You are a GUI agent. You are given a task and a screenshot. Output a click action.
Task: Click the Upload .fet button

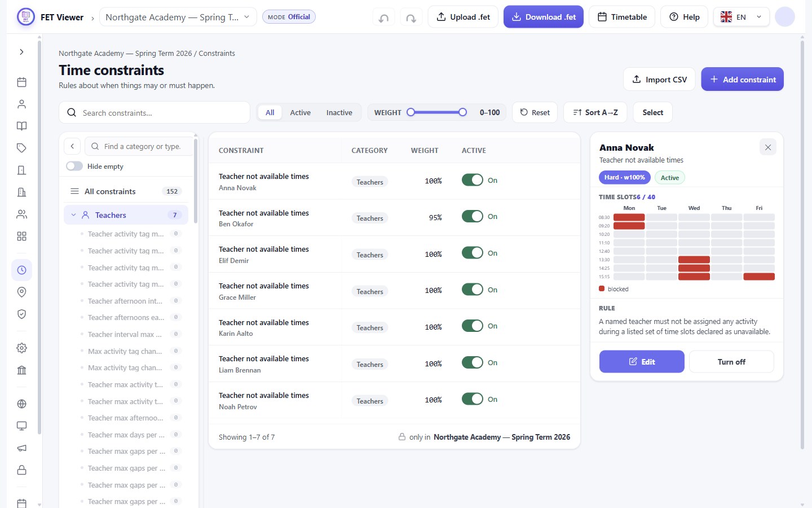464,17
